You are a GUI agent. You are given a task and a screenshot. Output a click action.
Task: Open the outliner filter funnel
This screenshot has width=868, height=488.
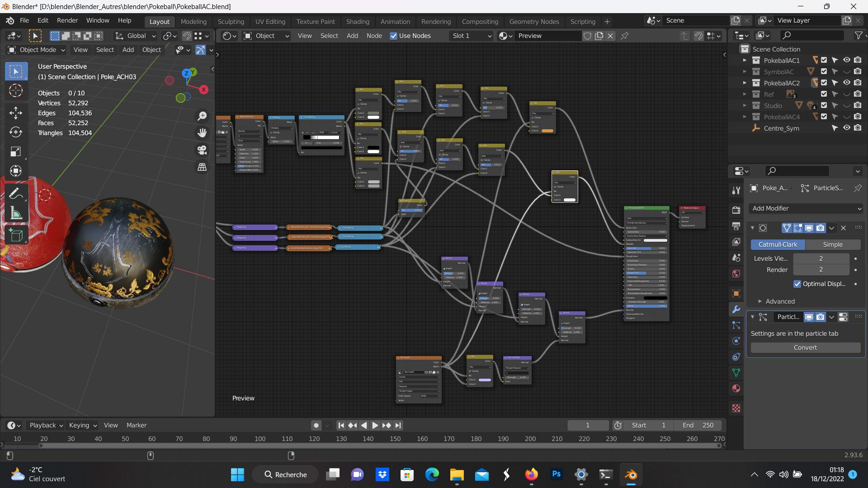pos(858,35)
